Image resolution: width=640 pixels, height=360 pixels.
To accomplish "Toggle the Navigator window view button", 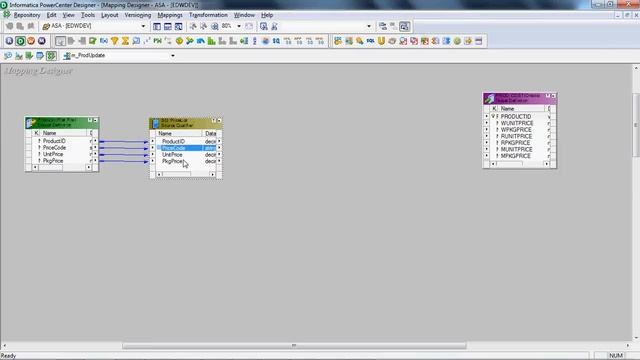I will click(x=157, y=26).
